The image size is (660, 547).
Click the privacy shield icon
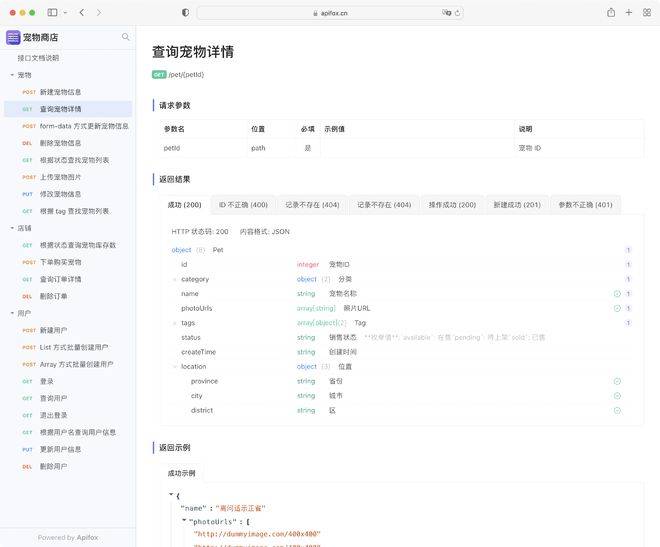[185, 13]
